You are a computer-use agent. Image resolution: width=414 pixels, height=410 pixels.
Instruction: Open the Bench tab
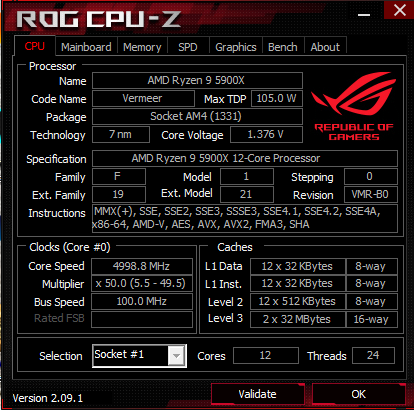(x=283, y=47)
